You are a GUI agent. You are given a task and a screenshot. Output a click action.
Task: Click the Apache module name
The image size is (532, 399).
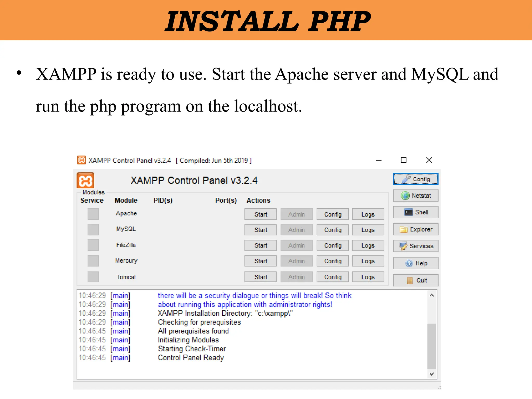tap(126, 213)
